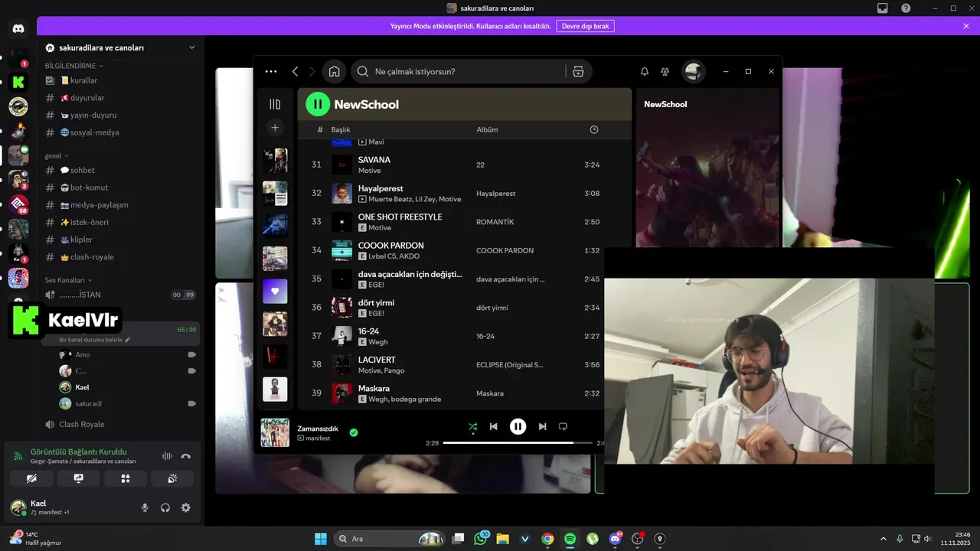
Task: Toggle the saved checkmark for Zamansızdık
Action: (x=354, y=432)
